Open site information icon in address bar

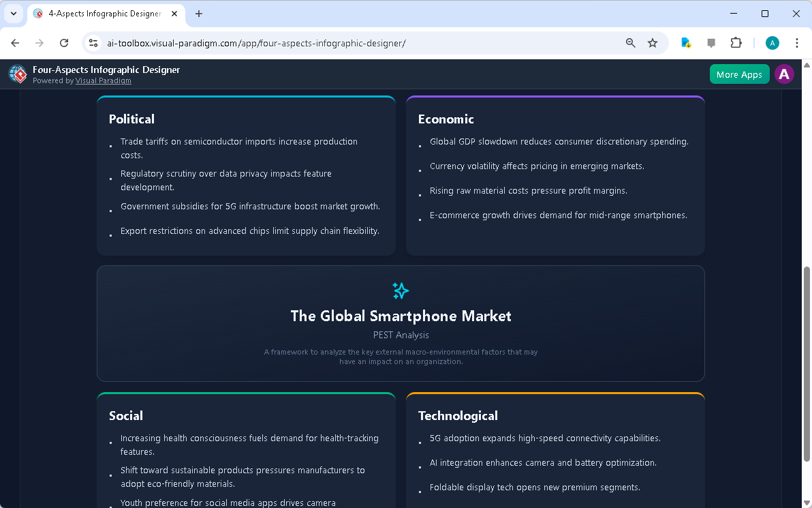tap(93, 42)
